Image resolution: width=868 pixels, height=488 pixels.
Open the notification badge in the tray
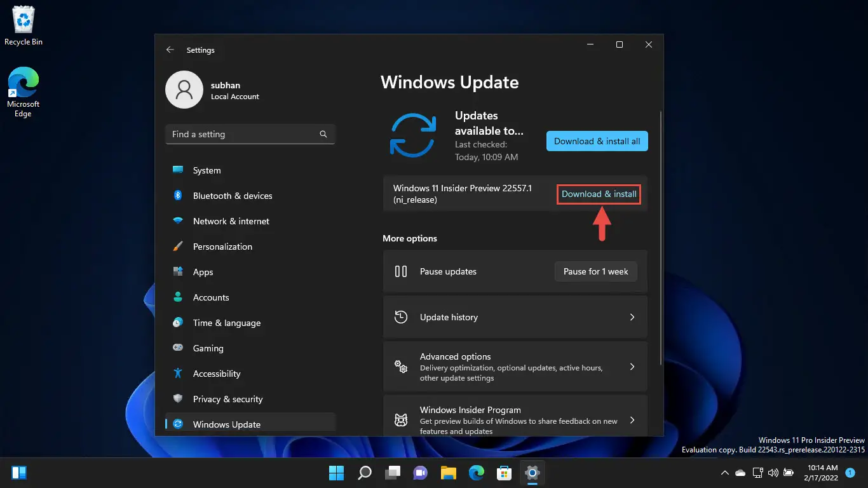tap(850, 473)
